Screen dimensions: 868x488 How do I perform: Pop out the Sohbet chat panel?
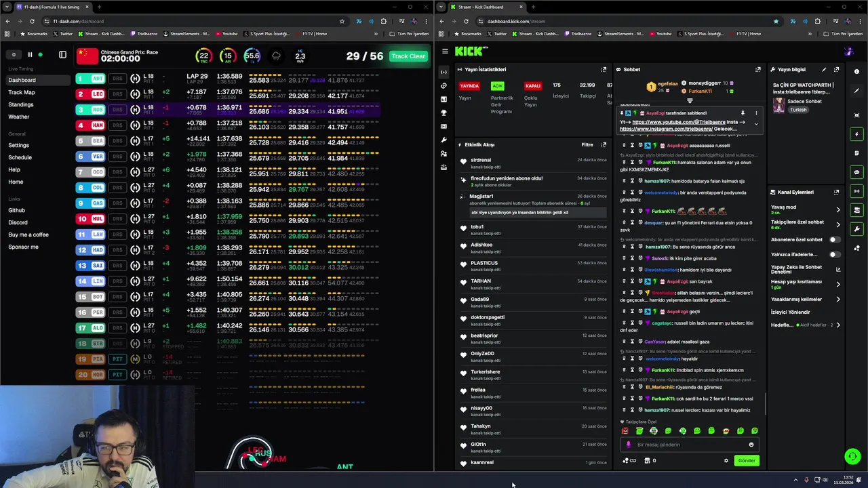click(x=758, y=69)
